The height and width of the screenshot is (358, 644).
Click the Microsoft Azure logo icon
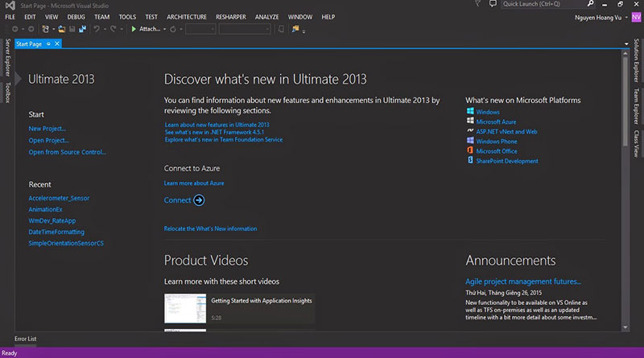click(x=470, y=121)
